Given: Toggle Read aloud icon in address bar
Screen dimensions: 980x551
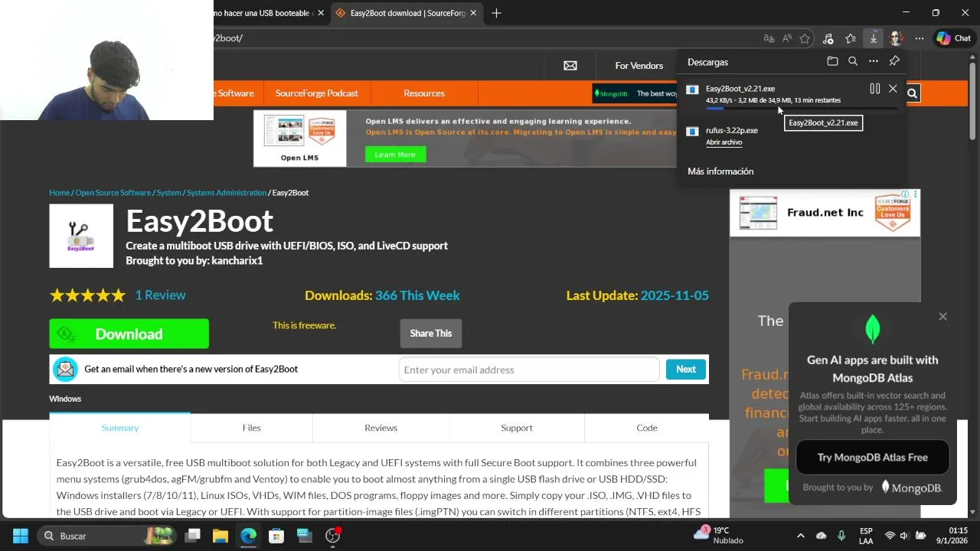Looking at the screenshot, I should pos(787,38).
